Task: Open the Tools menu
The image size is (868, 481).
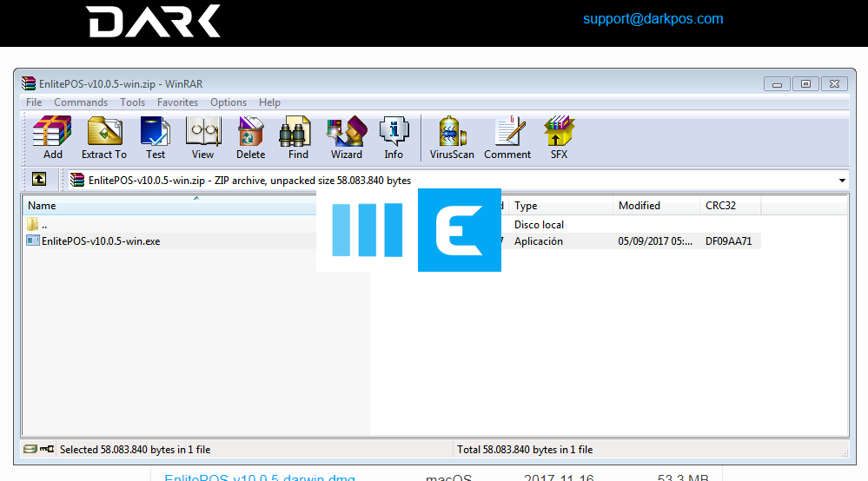Action: coord(132,102)
